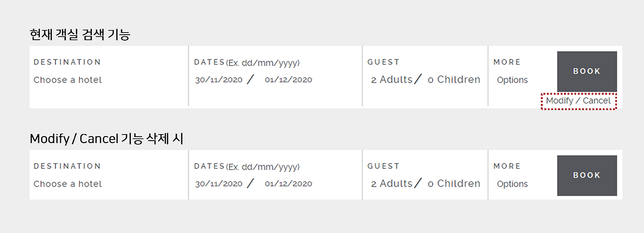Open 'Choose a hotel' in the Modify/Cancel 삭제 bar

67,184
